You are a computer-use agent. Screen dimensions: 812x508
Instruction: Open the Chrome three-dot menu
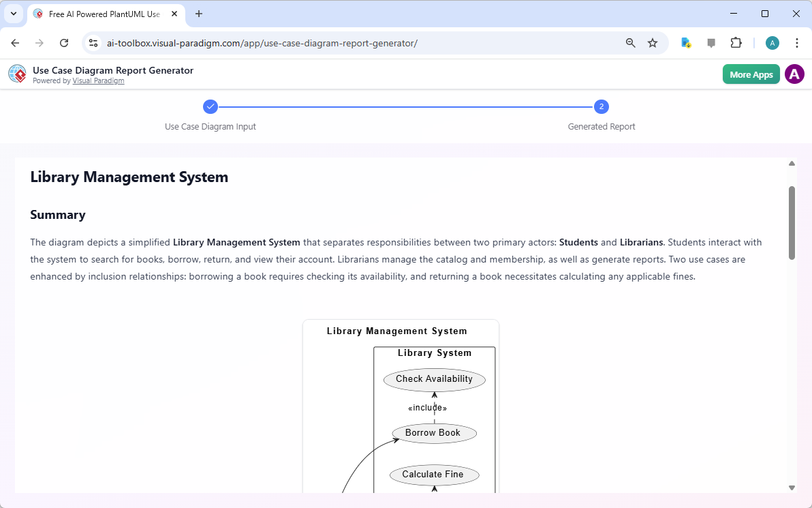point(797,42)
